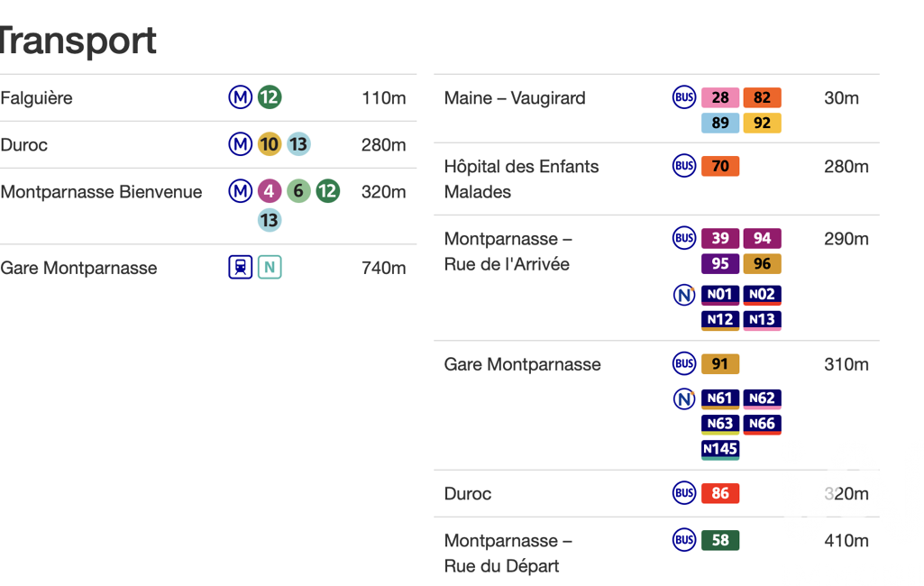Click the night bus N145 badge
Image resolution: width=924 pixels, height=586 pixels.
(x=720, y=449)
